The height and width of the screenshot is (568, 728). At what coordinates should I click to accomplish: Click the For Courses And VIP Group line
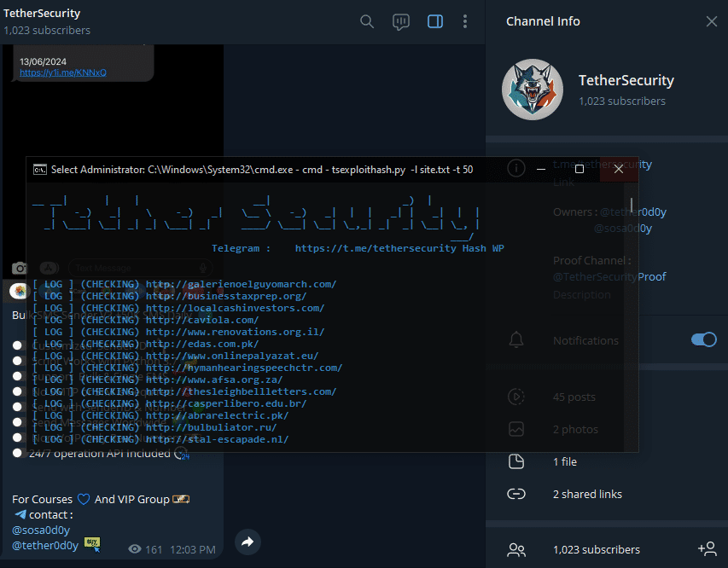pos(101,499)
